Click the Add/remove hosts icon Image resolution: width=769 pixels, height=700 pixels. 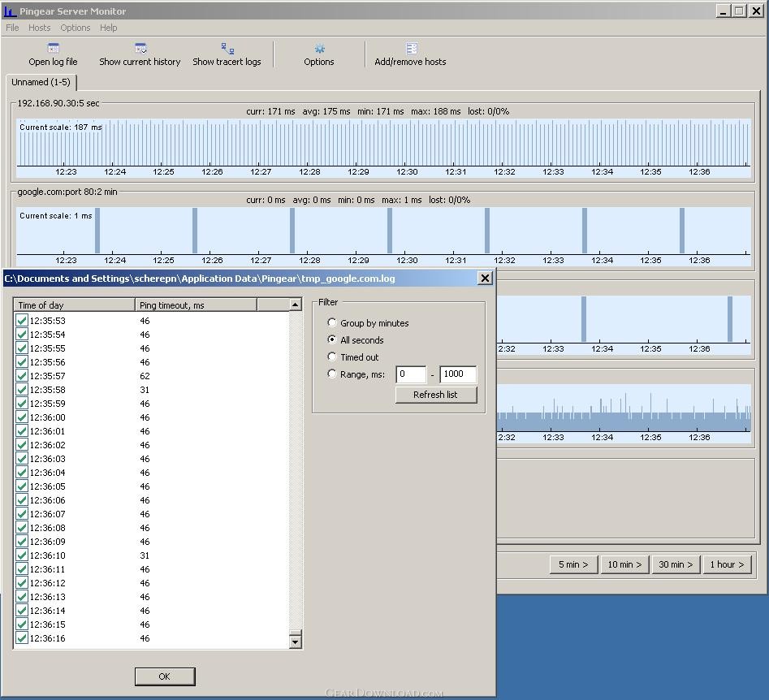pos(411,50)
